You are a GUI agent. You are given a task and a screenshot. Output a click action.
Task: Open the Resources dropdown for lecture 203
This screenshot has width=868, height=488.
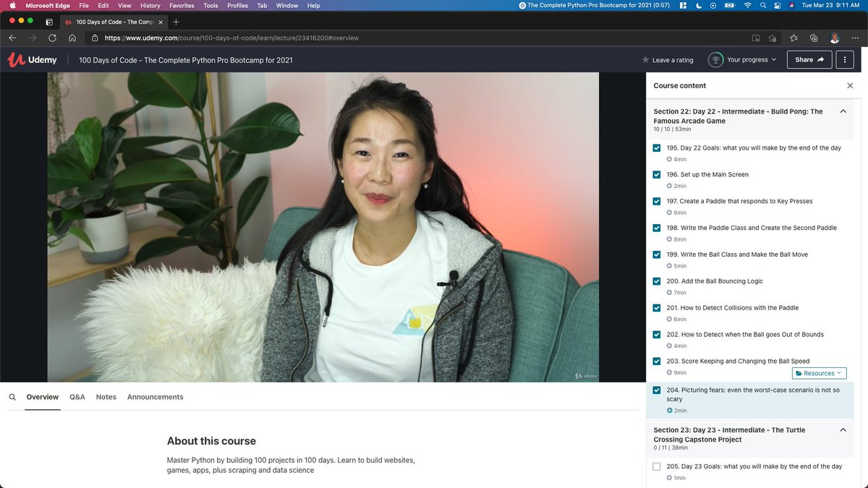[x=818, y=373]
